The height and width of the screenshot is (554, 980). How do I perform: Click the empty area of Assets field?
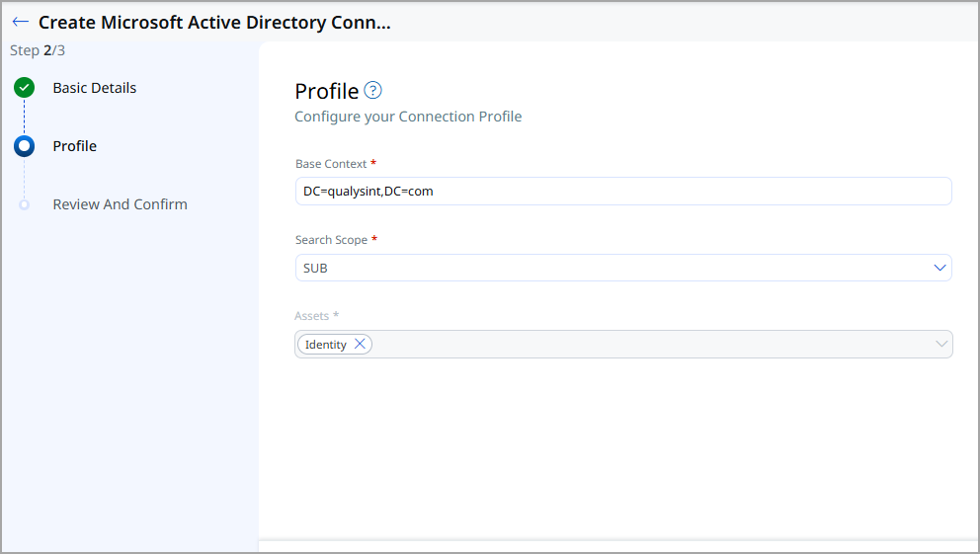642,344
